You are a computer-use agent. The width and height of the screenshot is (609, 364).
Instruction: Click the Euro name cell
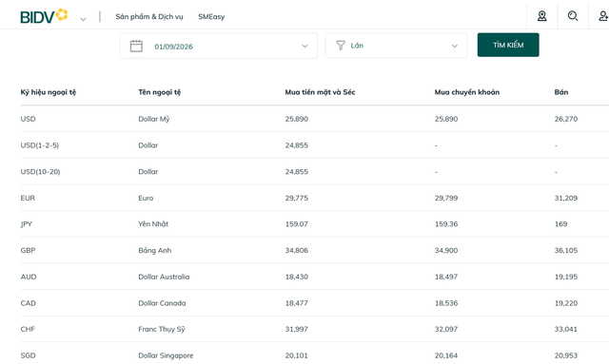coord(146,198)
